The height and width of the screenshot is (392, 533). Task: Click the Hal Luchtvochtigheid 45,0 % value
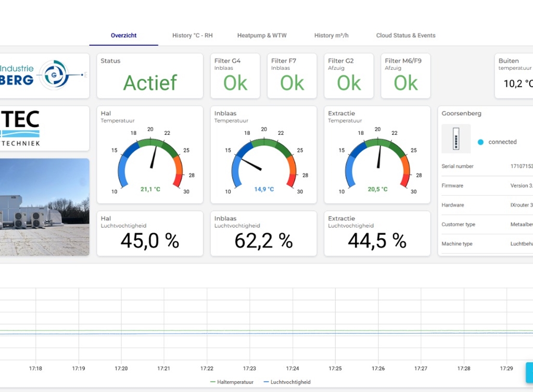pyautogui.click(x=150, y=240)
